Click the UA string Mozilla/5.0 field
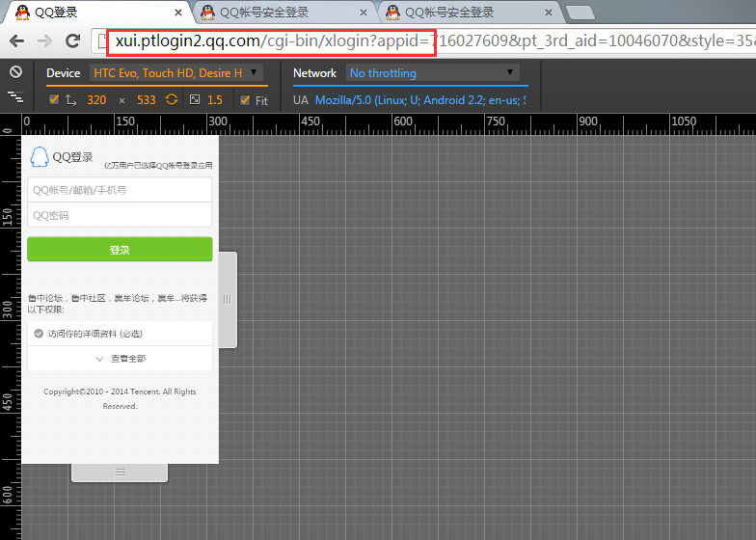756x540 pixels. [x=420, y=100]
